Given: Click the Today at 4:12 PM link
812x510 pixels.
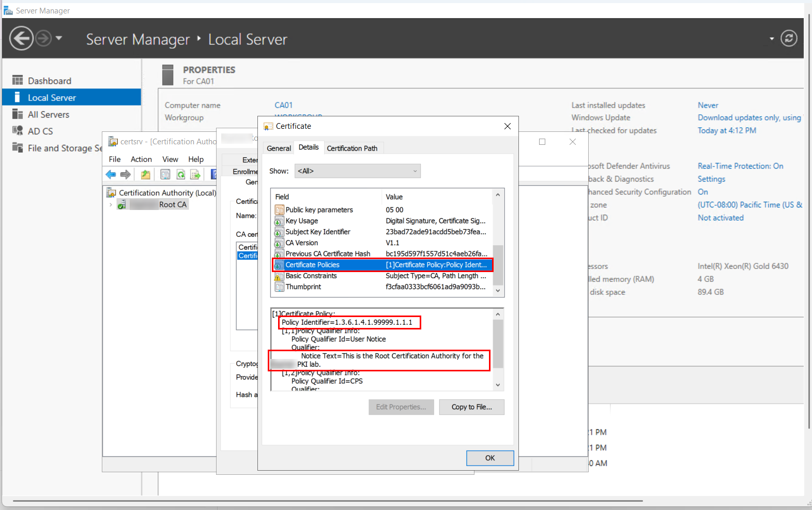Looking at the screenshot, I should pos(727,130).
